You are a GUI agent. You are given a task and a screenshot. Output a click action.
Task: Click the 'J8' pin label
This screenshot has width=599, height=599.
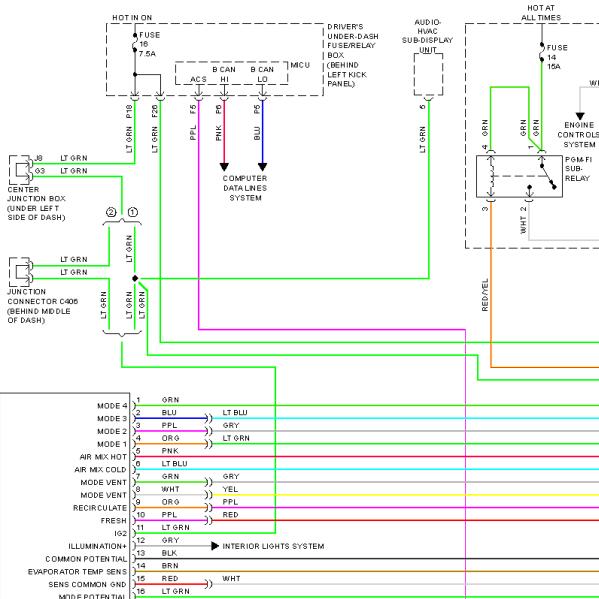[x=39, y=158]
